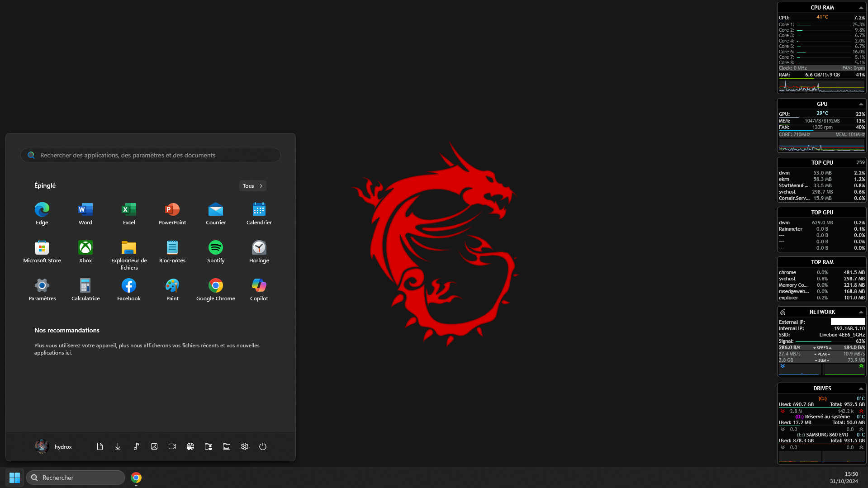
Task: Collapse the DRIVES widget panel
Action: tap(861, 389)
